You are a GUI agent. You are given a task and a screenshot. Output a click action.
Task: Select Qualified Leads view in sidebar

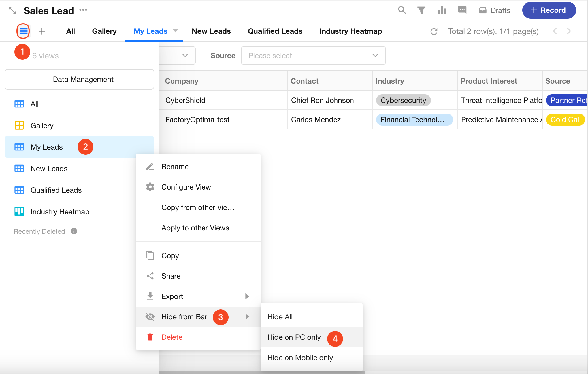(56, 190)
